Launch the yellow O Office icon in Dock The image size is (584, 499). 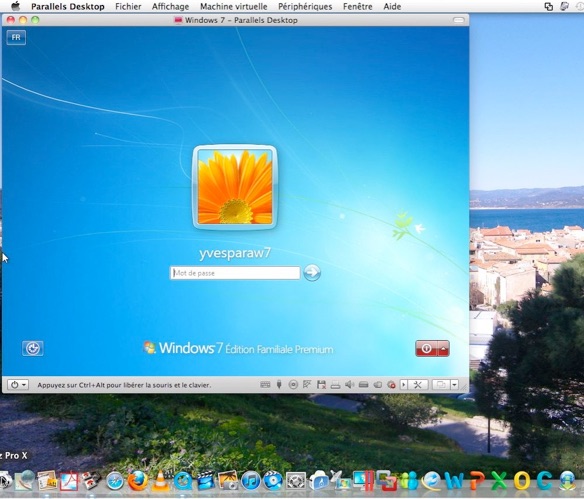(522, 481)
